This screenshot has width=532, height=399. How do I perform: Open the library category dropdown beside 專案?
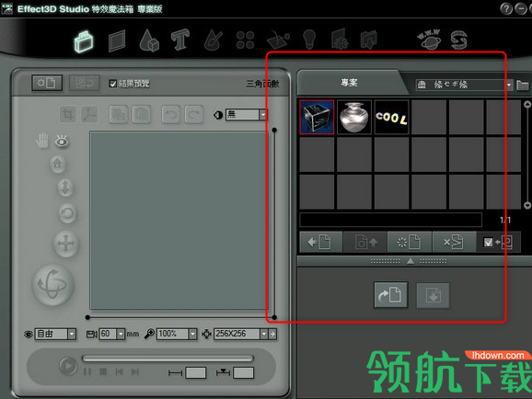[464, 85]
